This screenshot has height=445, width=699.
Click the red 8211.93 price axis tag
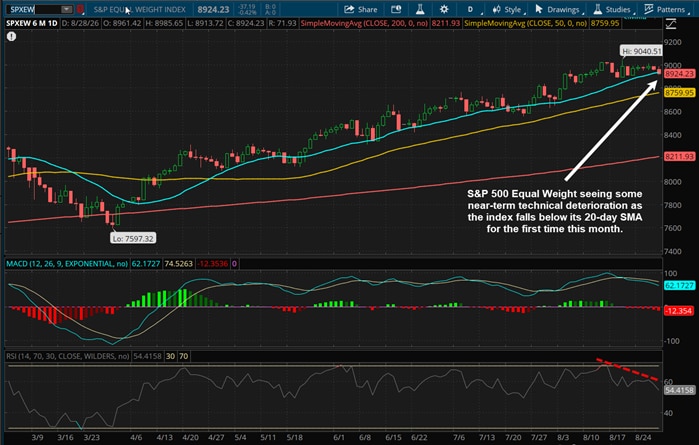679,157
